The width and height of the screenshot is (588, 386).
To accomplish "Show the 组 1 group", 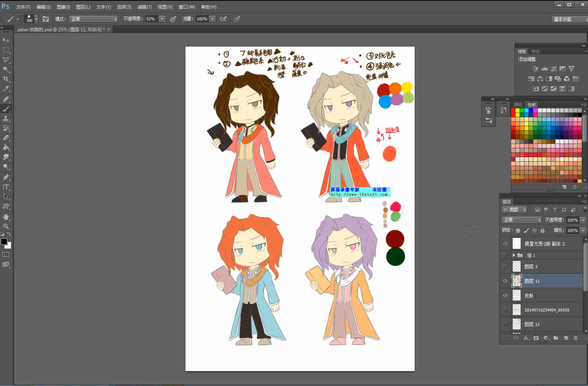I will [505, 255].
